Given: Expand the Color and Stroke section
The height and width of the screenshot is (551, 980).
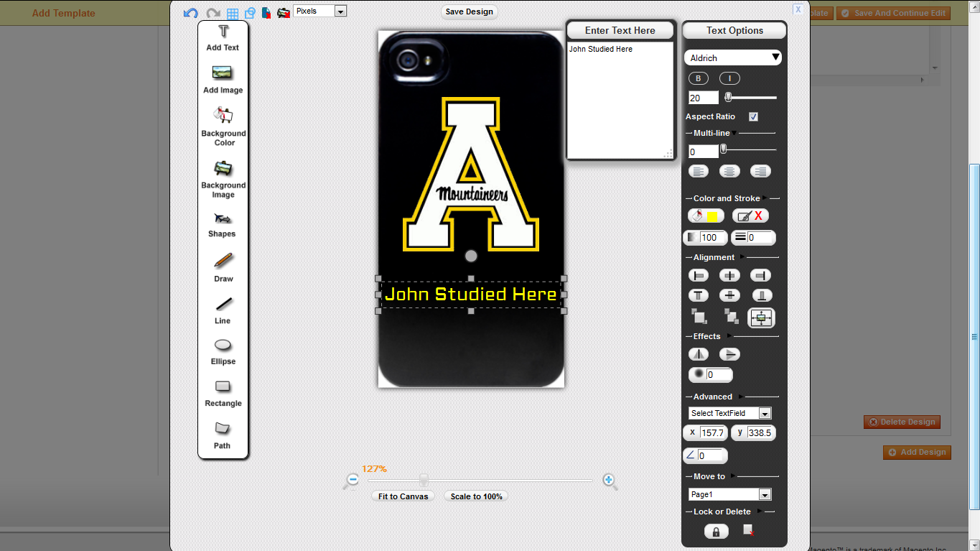Looking at the screenshot, I should pos(765,198).
